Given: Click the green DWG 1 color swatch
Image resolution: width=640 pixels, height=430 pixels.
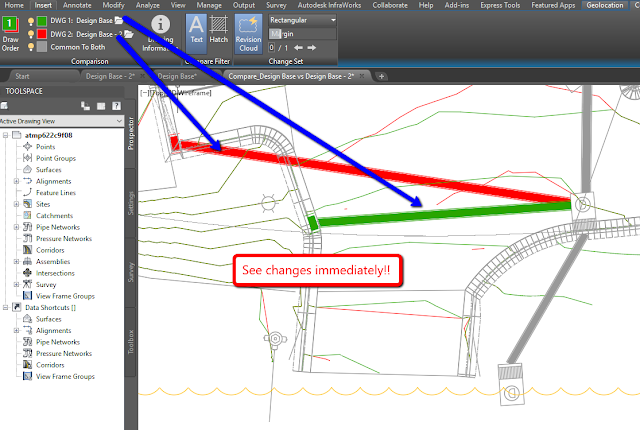Looking at the screenshot, I should click(x=42, y=21).
